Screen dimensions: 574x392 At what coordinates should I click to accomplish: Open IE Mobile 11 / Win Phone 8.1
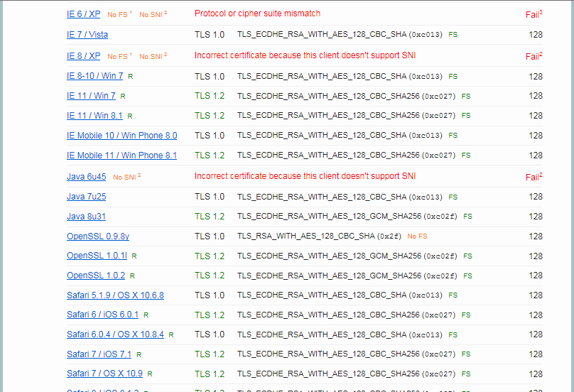121,156
